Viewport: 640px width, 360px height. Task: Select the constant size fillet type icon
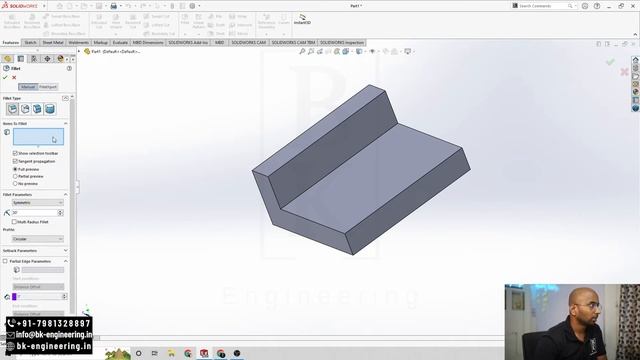13,109
